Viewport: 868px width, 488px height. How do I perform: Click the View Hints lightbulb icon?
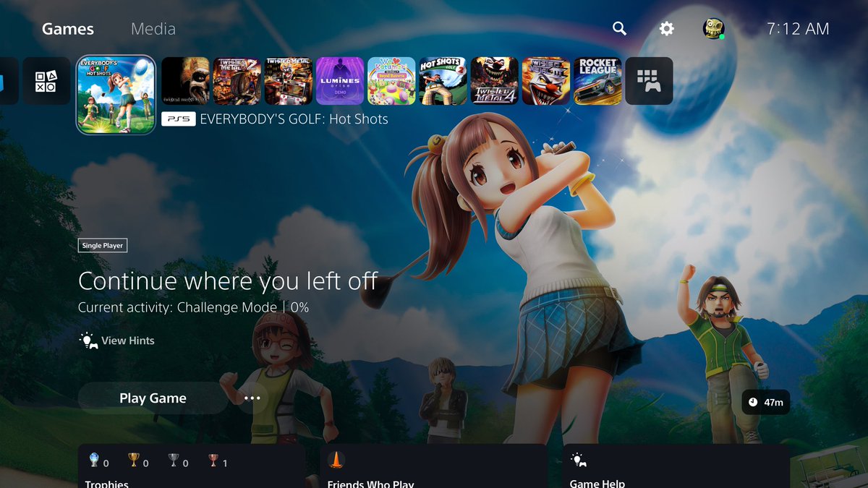pos(88,341)
